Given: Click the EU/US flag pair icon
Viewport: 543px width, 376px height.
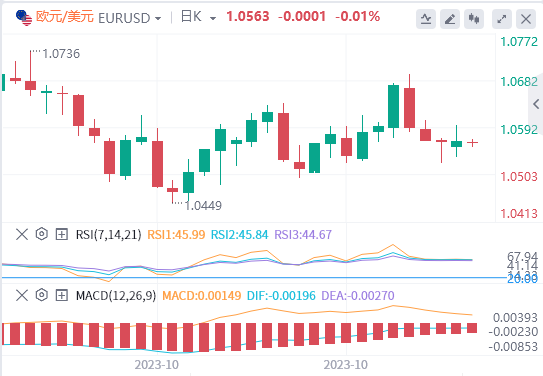Looking at the screenshot, I should 24,18.
